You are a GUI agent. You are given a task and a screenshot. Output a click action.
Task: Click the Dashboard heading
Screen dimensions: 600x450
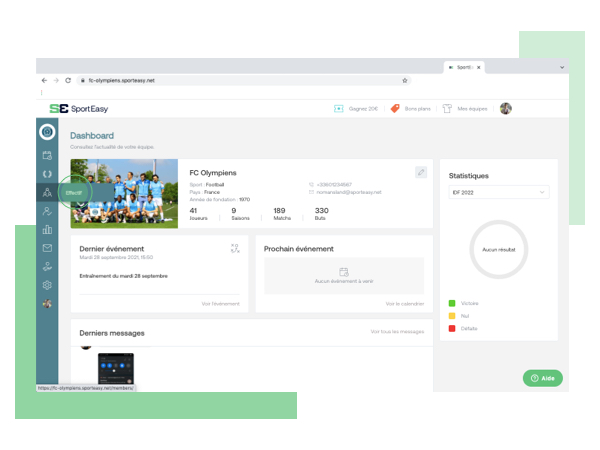coord(92,135)
